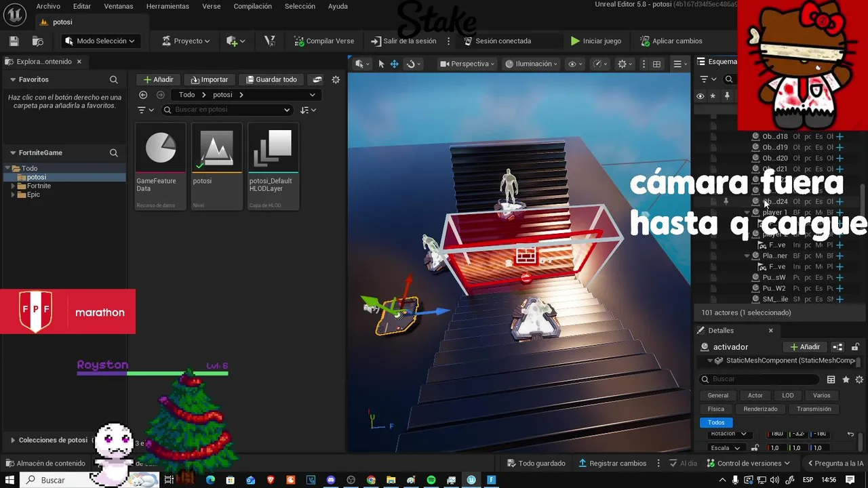Open the session options three-dot menu
This screenshot has width=868, height=488.
pyautogui.click(x=448, y=41)
